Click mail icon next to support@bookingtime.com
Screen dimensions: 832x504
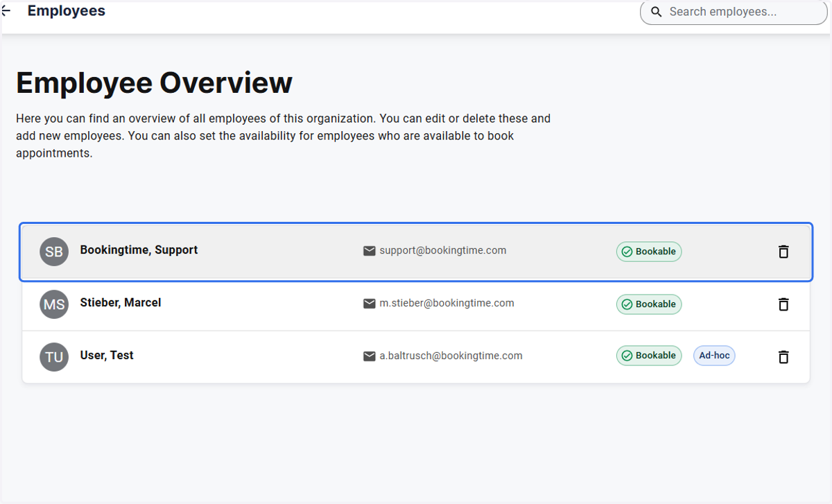pyautogui.click(x=370, y=251)
